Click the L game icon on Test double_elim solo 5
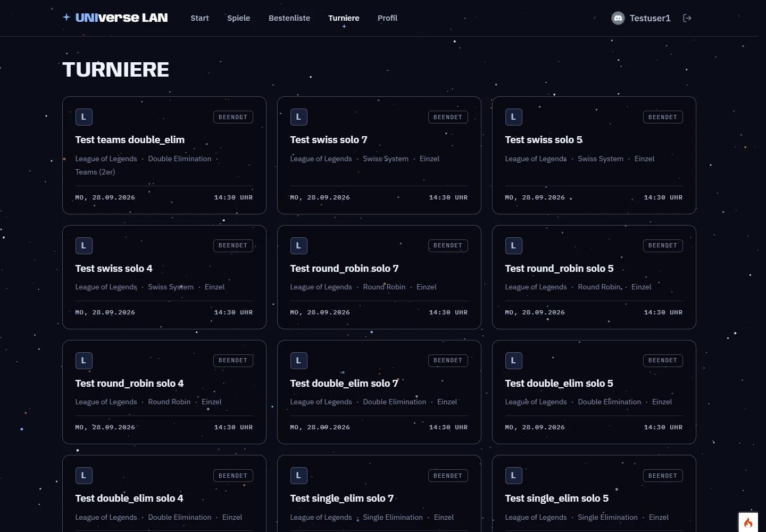Image resolution: width=766 pixels, height=532 pixels. coord(514,361)
